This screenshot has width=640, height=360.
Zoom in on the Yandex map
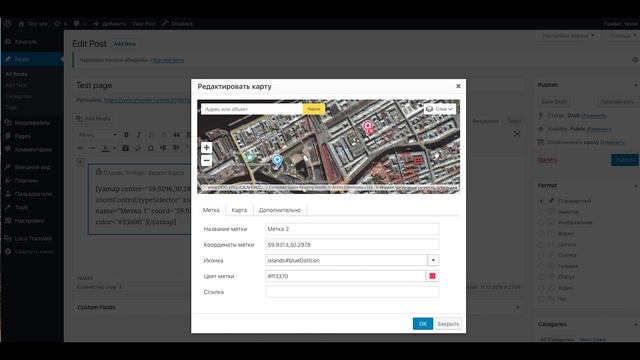(x=207, y=147)
